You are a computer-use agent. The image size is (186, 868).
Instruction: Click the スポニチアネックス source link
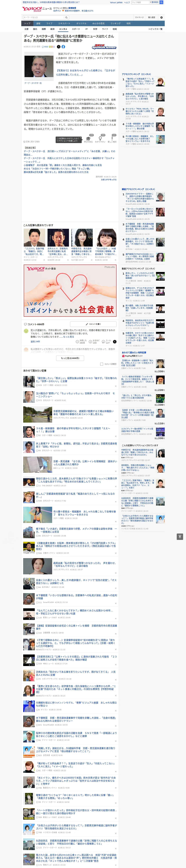[109, 180]
